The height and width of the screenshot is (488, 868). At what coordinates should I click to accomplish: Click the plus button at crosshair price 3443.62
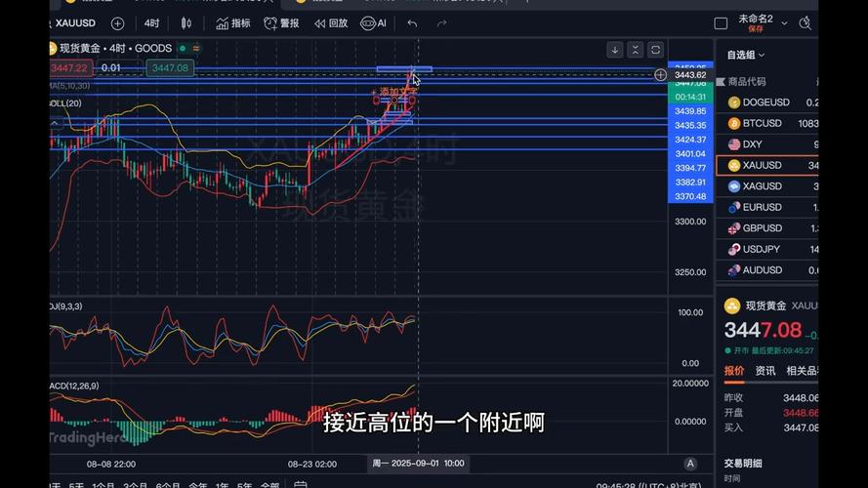pyautogui.click(x=660, y=75)
